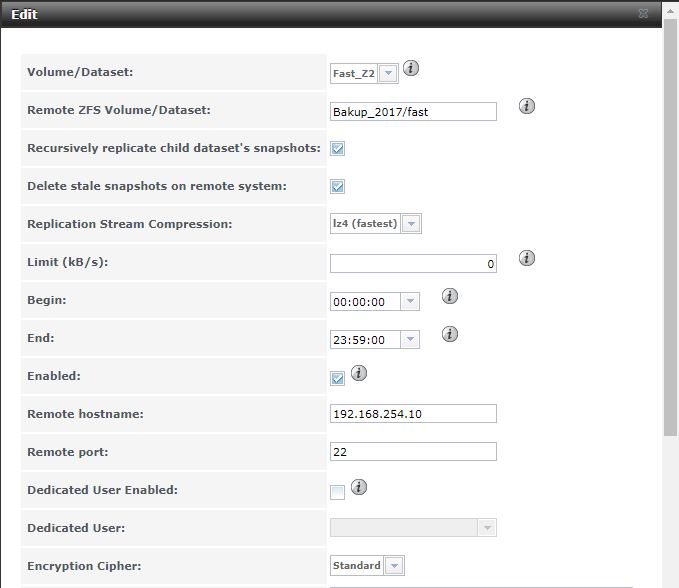Click the 'Replication Stream Compression:' label
The width and height of the screenshot is (679, 588).
point(129,224)
